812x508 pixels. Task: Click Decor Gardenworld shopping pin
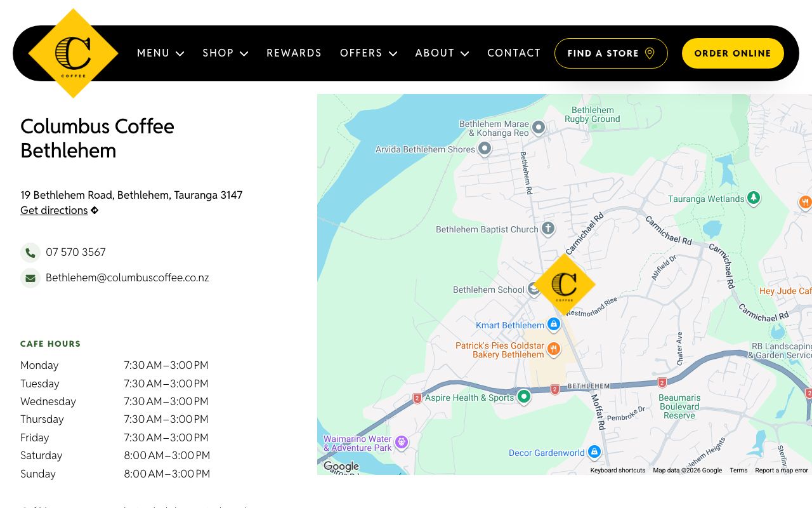pyautogui.click(x=594, y=452)
